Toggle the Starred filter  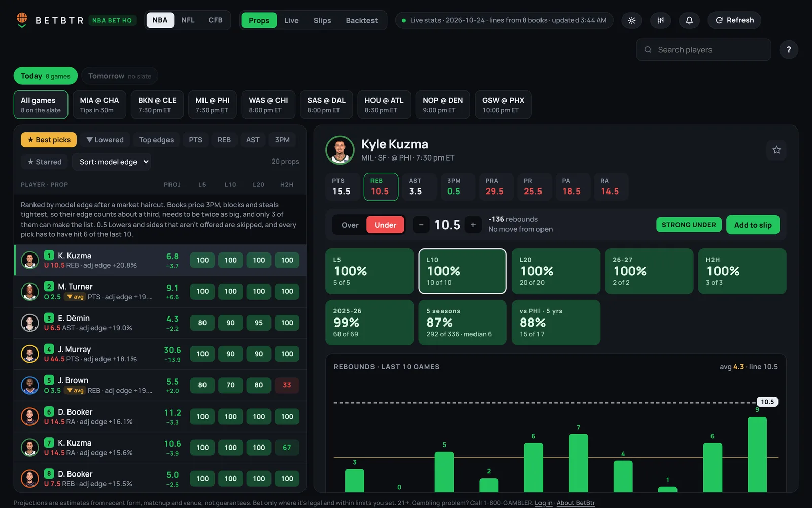(45, 162)
